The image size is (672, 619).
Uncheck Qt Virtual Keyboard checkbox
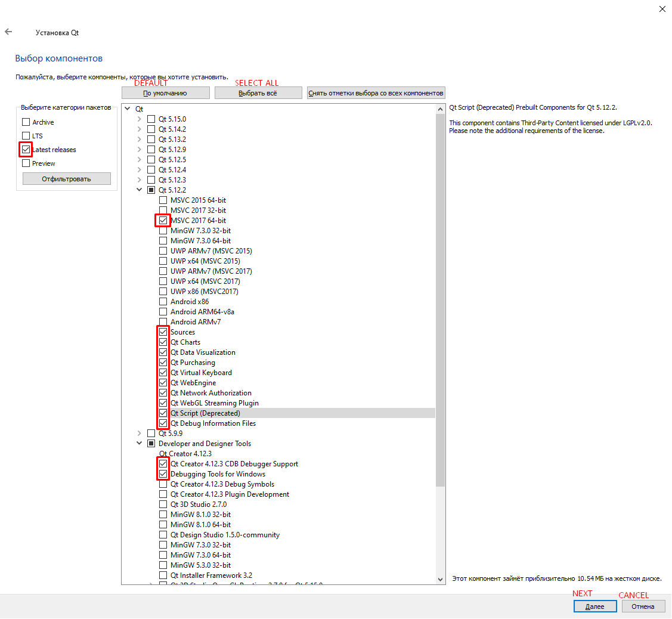tap(163, 373)
